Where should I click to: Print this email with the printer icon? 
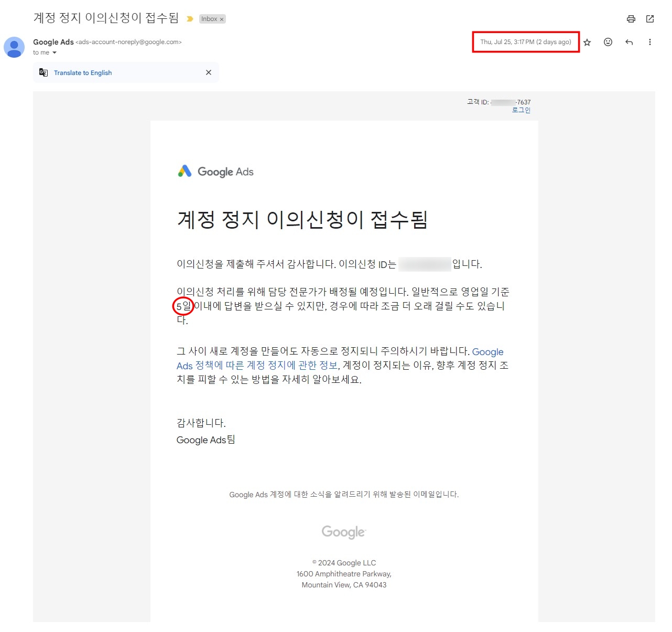click(631, 19)
